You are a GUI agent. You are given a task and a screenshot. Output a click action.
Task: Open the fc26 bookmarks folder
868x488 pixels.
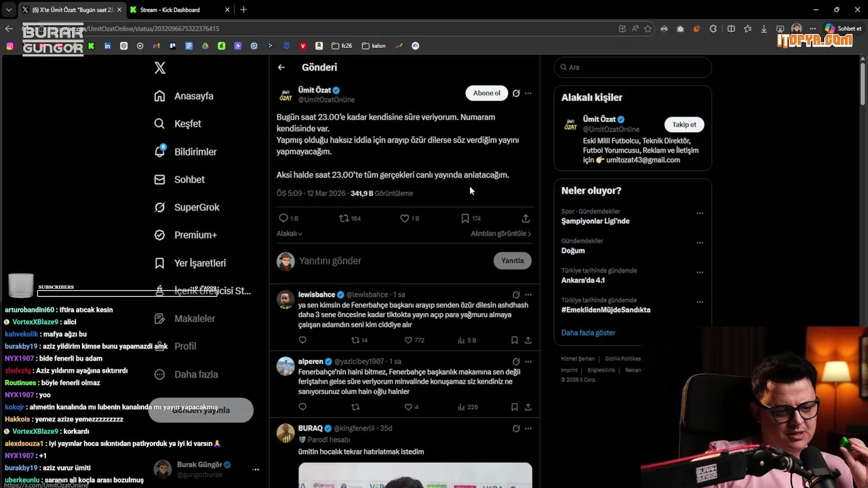[x=342, y=46]
